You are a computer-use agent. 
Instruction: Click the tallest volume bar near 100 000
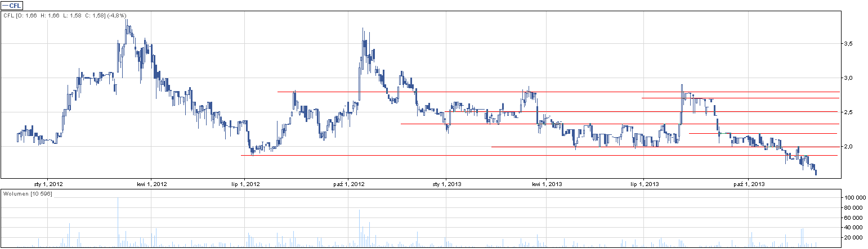tap(118, 223)
